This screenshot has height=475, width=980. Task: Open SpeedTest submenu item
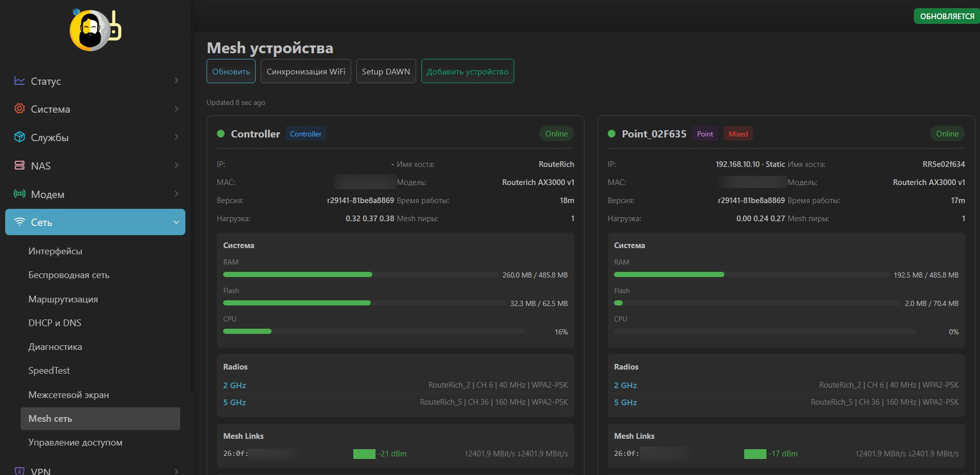click(x=49, y=371)
